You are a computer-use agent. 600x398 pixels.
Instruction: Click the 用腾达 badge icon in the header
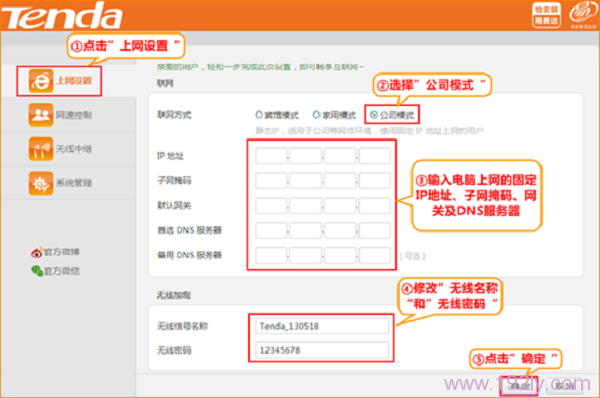tap(546, 15)
